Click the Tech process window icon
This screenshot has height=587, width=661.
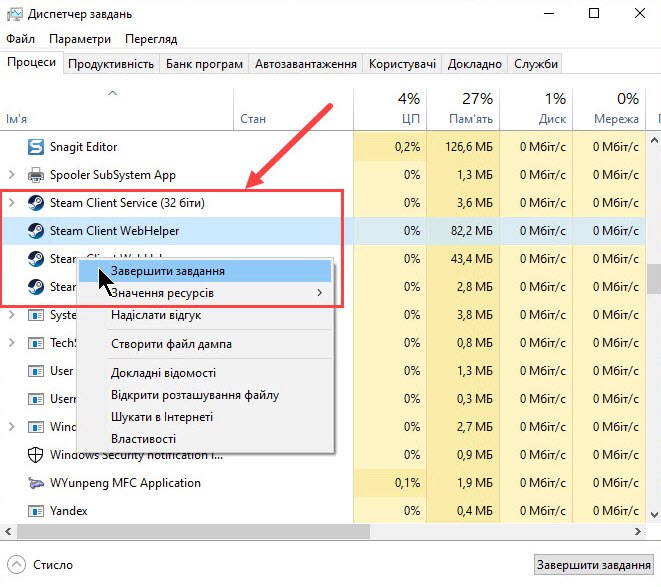coord(36,343)
